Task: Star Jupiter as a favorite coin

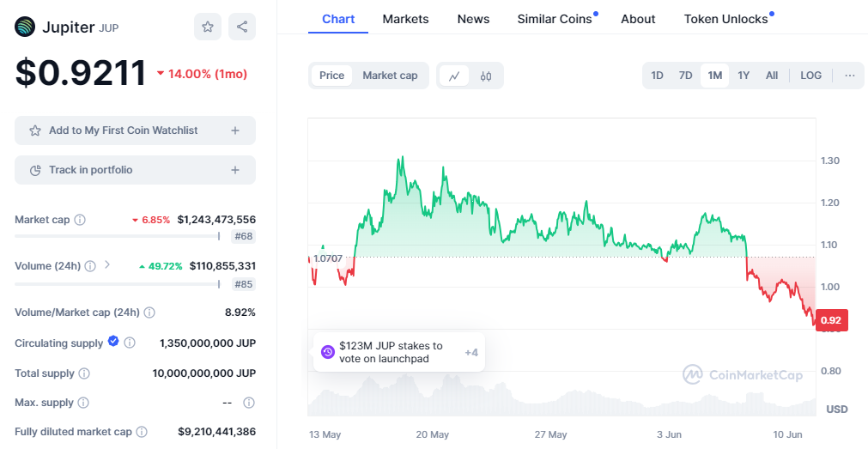Action: tap(208, 27)
